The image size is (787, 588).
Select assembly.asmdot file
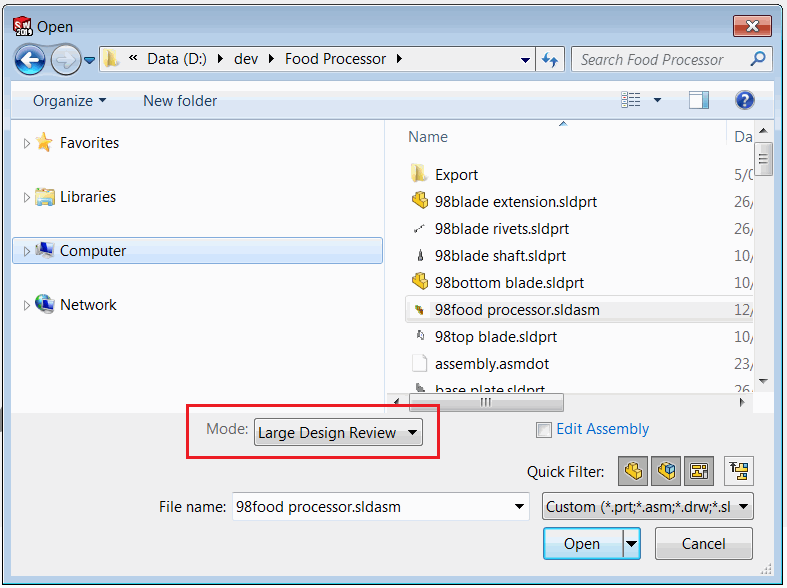[x=492, y=364]
